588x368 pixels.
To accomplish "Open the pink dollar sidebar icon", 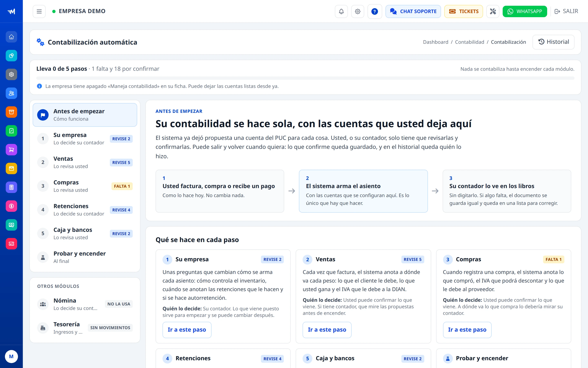I will [11, 206].
